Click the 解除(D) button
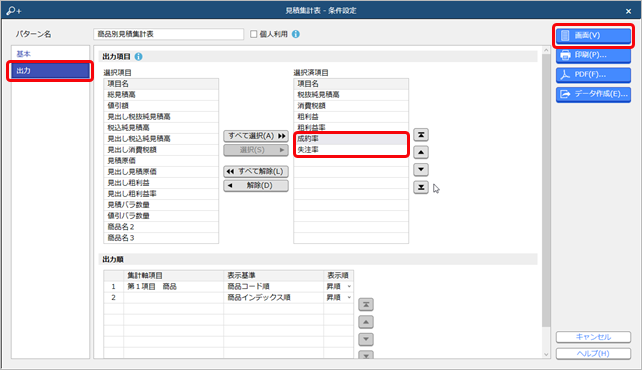Image resolution: width=642 pixels, height=370 pixels. pos(256,185)
